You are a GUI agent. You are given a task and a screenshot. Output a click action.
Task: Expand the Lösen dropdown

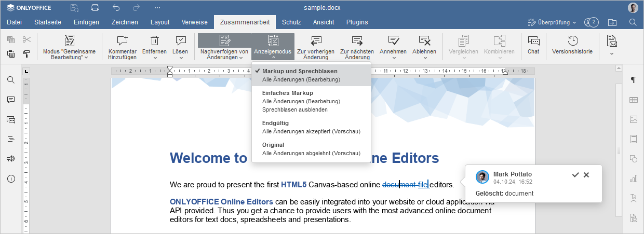pyautogui.click(x=180, y=58)
